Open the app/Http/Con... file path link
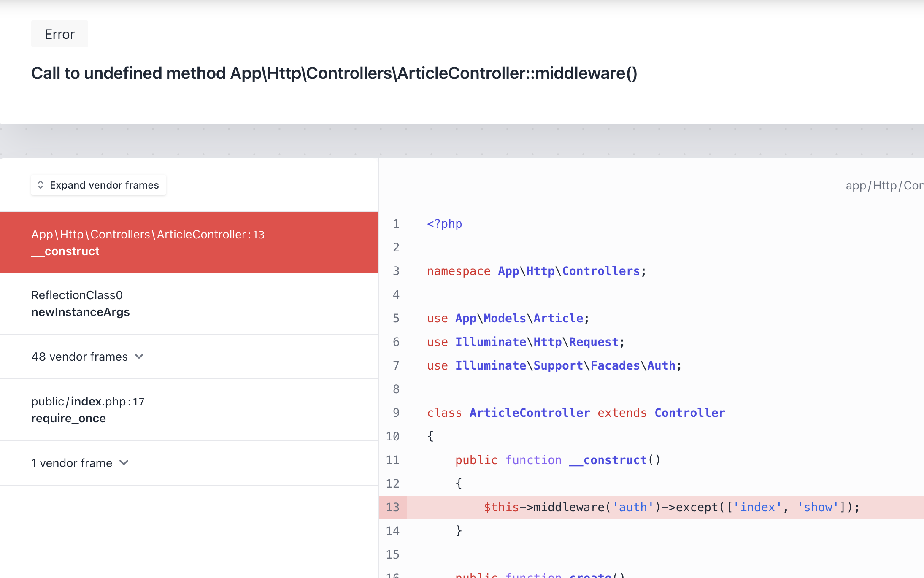The image size is (924, 578). [x=884, y=186]
